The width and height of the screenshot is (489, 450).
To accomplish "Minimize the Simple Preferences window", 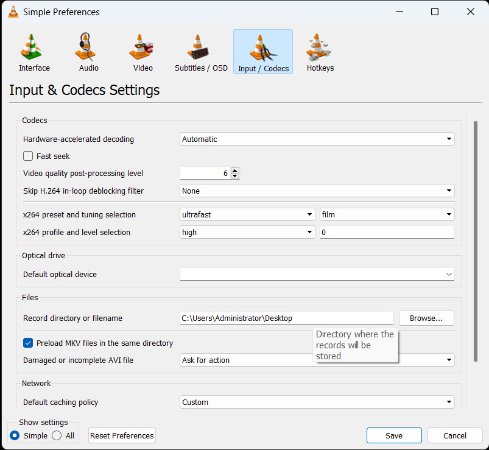I will tap(399, 12).
